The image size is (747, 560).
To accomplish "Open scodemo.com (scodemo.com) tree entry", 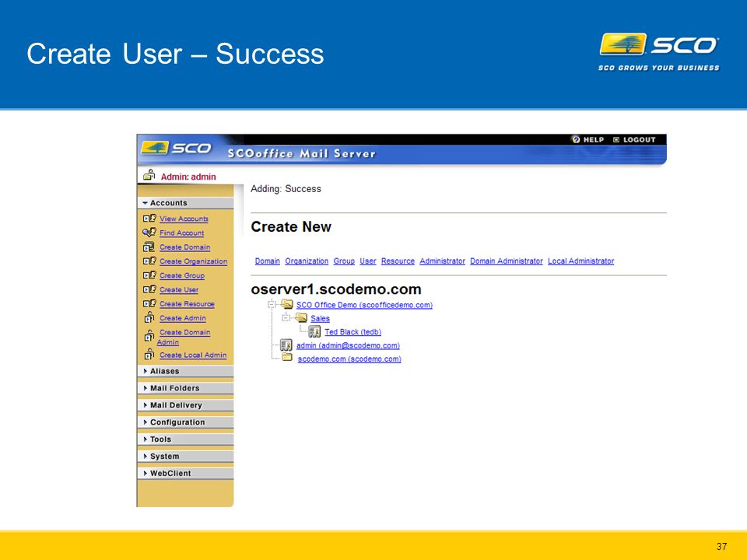I will click(x=349, y=359).
